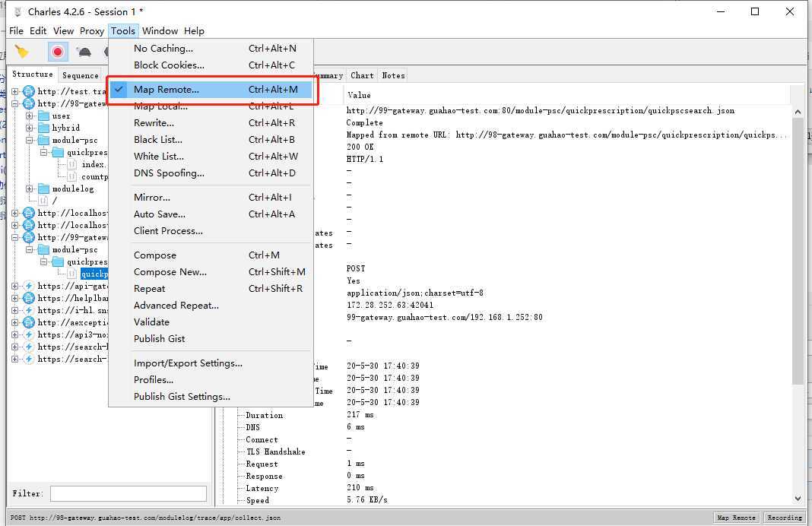Expand the http://test.tra host node
Viewport: 812px width, 526px height.
tap(15, 92)
